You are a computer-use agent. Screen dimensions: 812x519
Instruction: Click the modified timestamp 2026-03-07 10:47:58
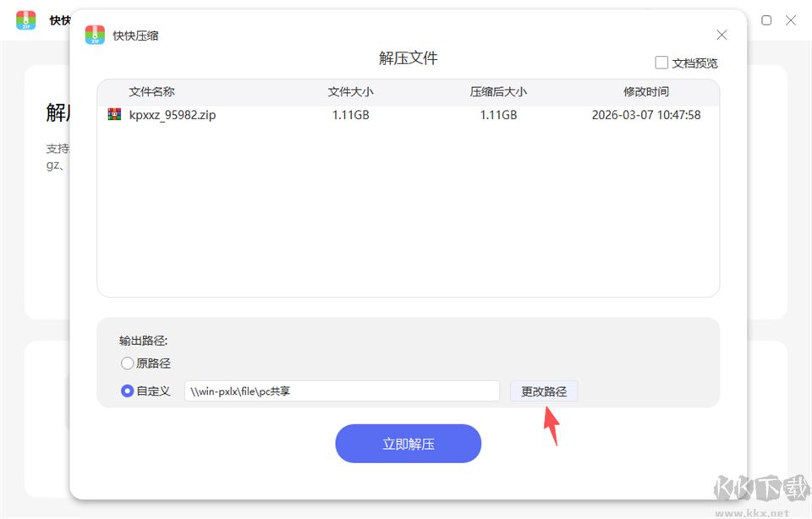(645, 114)
